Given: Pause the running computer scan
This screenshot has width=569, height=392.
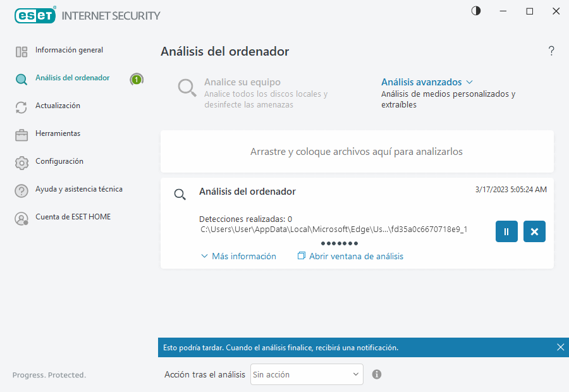Looking at the screenshot, I should [506, 231].
